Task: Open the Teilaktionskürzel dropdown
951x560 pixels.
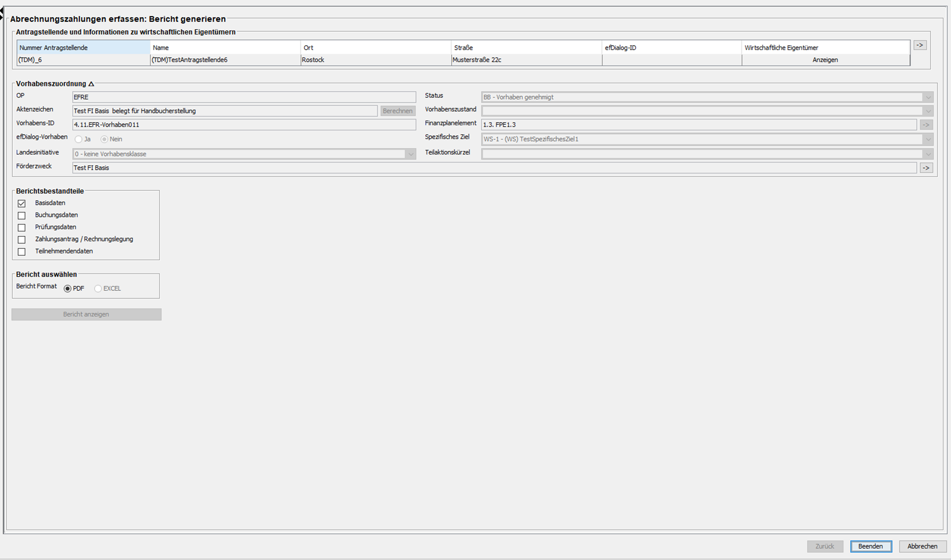Action: pyautogui.click(x=928, y=154)
